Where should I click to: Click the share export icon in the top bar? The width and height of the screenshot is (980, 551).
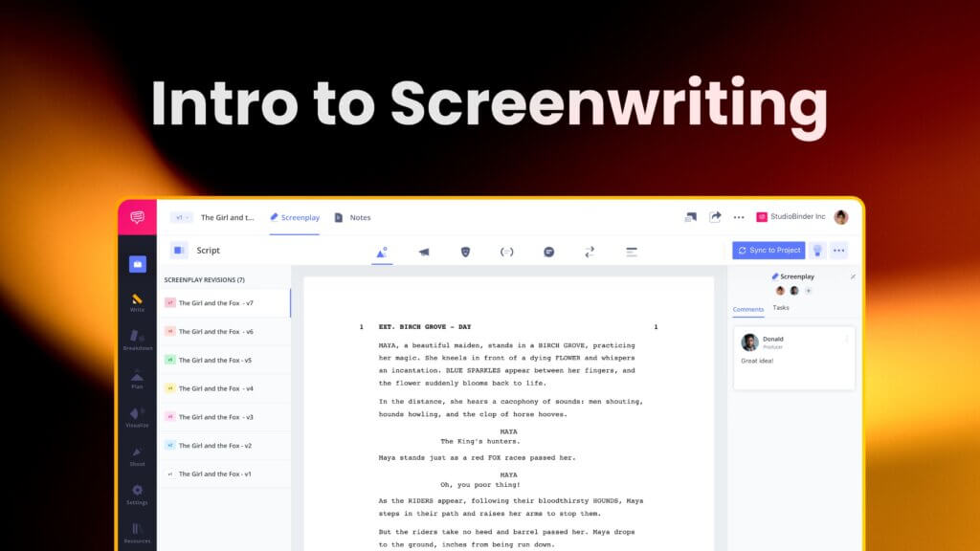coord(714,217)
